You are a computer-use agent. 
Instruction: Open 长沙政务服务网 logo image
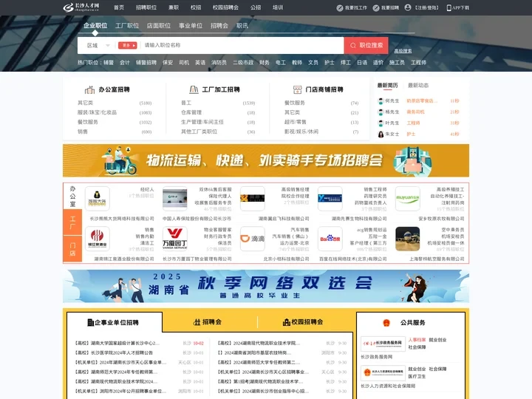[383, 344]
